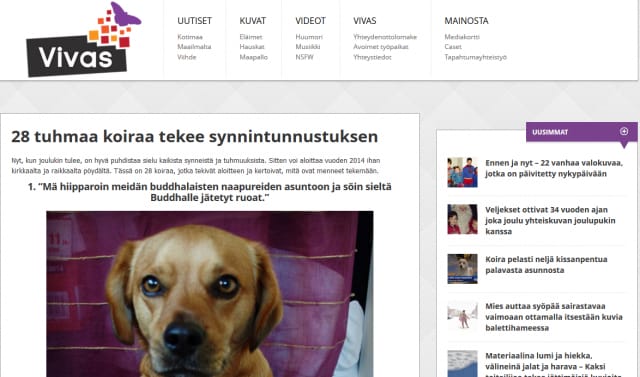Open article Materiaalina lumi ja hiekka

tap(553, 364)
